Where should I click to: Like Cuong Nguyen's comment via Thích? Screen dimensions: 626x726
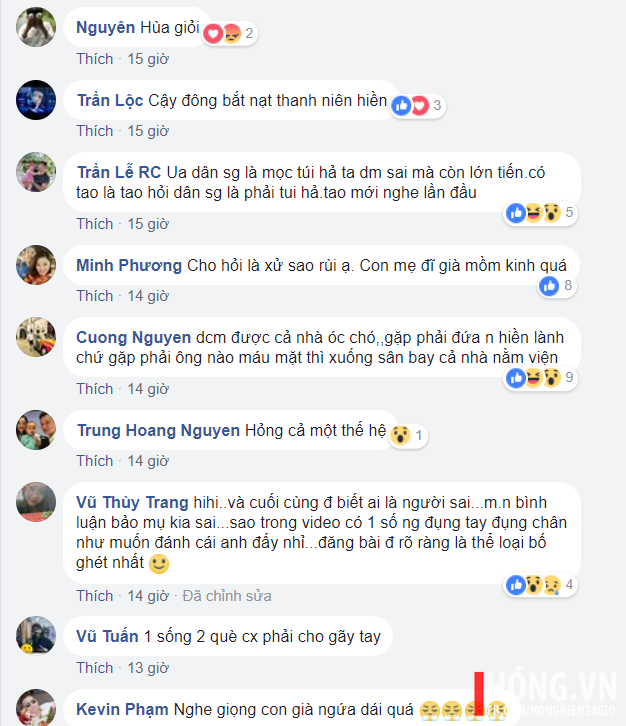pos(95,388)
